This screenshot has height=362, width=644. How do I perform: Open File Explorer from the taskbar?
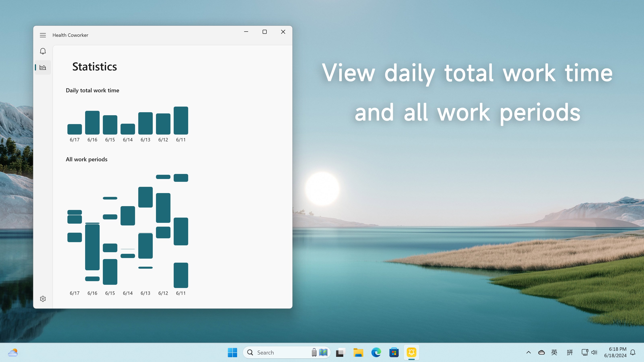(x=358, y=353)
